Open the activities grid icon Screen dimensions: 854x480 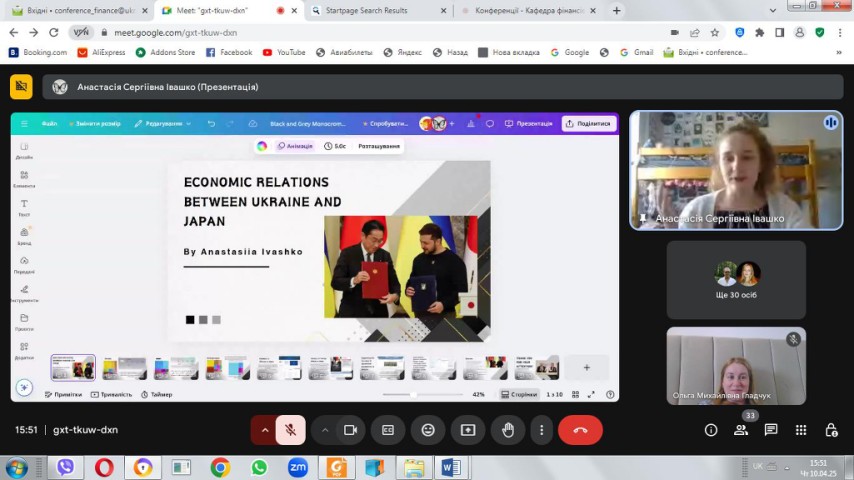pyautogui.click(x=801, y=430)
